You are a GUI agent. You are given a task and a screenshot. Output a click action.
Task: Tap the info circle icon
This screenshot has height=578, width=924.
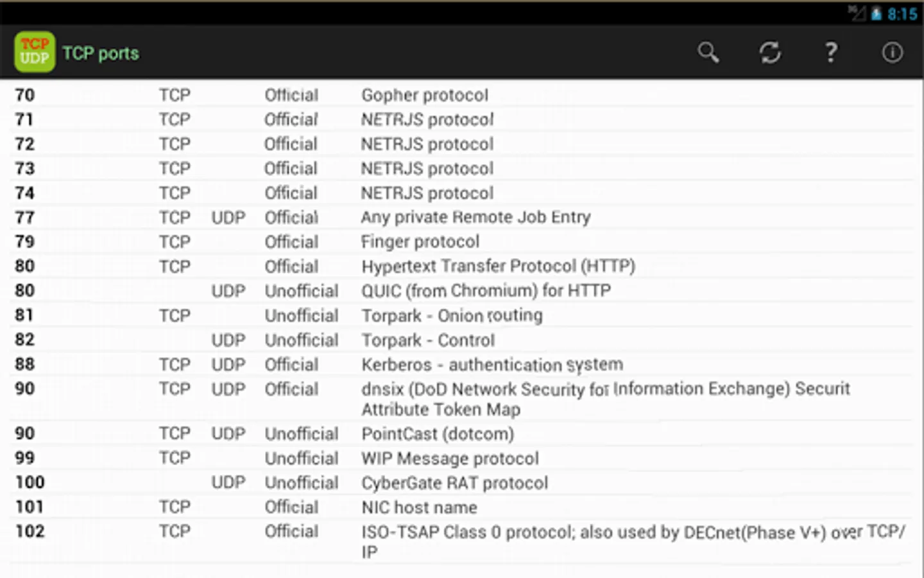click(892, 53)
